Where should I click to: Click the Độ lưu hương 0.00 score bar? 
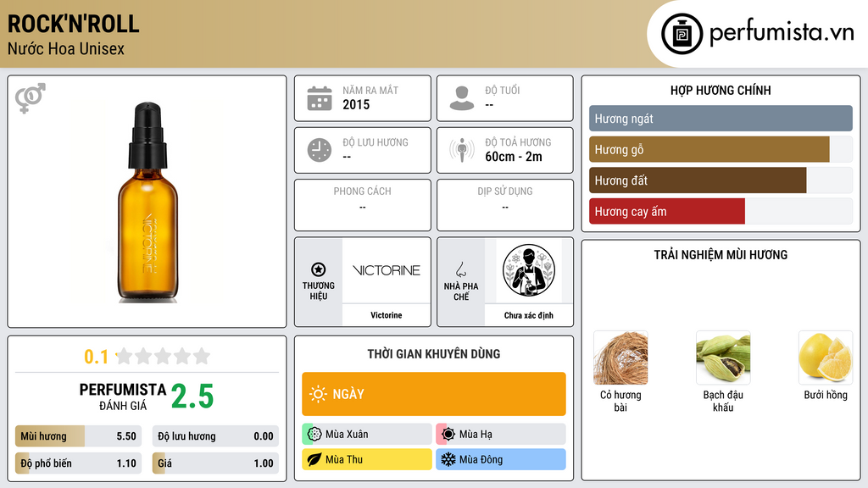click(x=215, y=436)
